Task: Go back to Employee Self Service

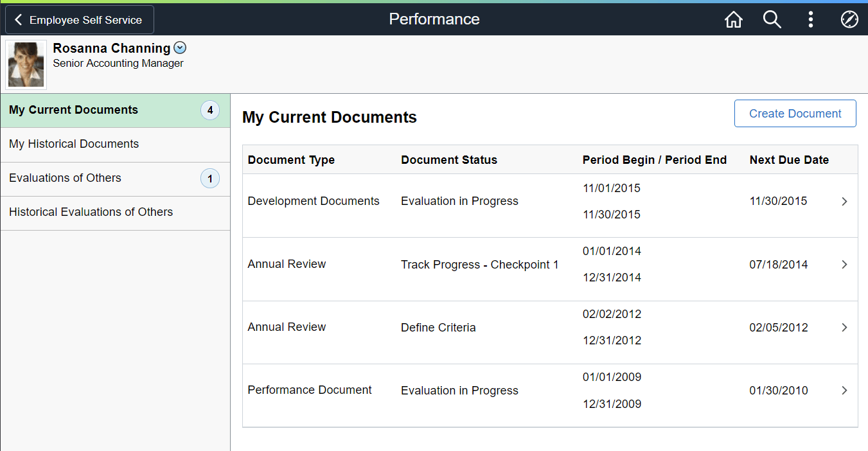Action: pyautogui.click(x=80, y=20)
